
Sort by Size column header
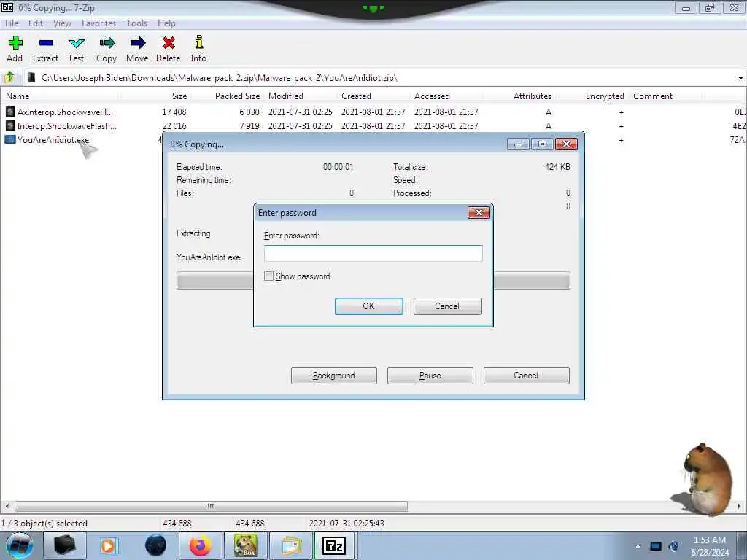coord(179,96)
